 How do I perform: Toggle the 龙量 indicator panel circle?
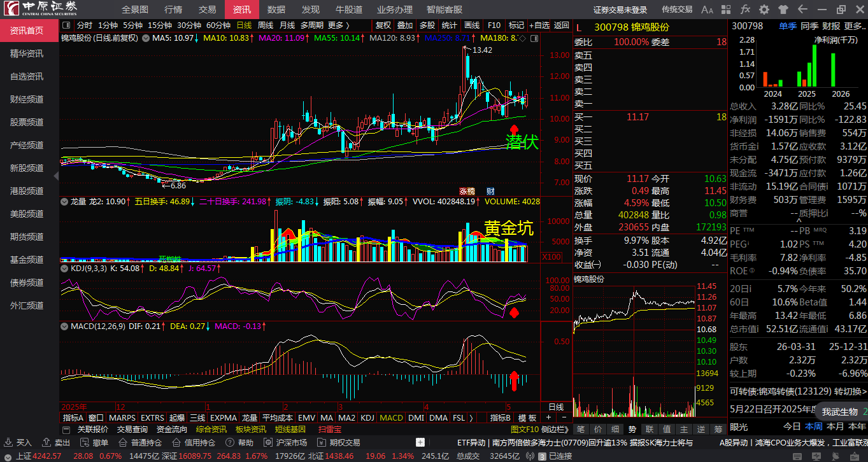pyautogui.click(x=64, y=201)
